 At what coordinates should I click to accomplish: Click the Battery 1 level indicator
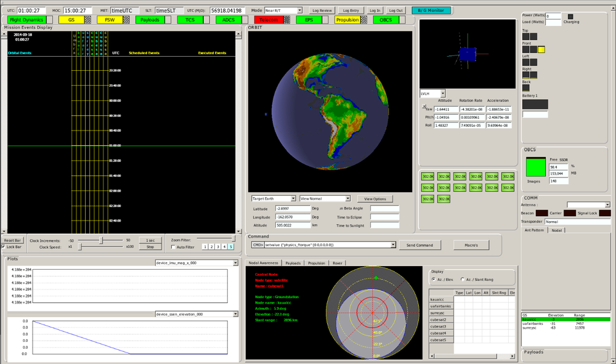point(535,104)
